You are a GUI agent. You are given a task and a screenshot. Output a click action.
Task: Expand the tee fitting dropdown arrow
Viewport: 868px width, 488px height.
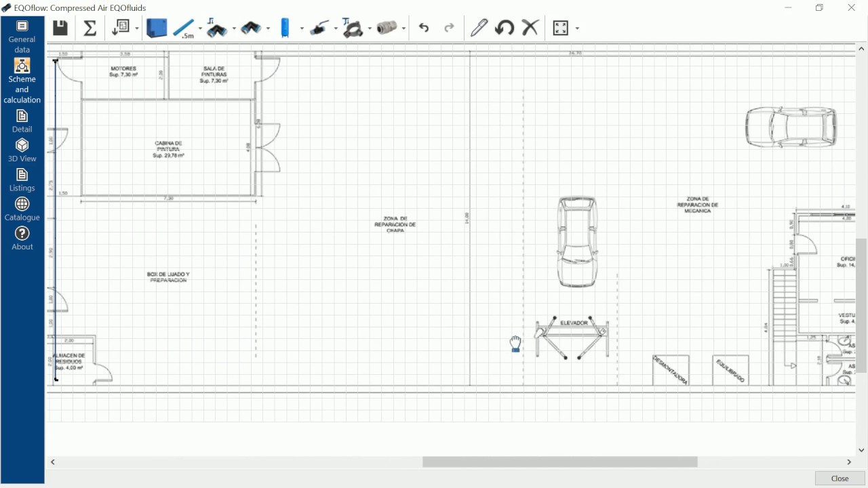pos(234,28)
